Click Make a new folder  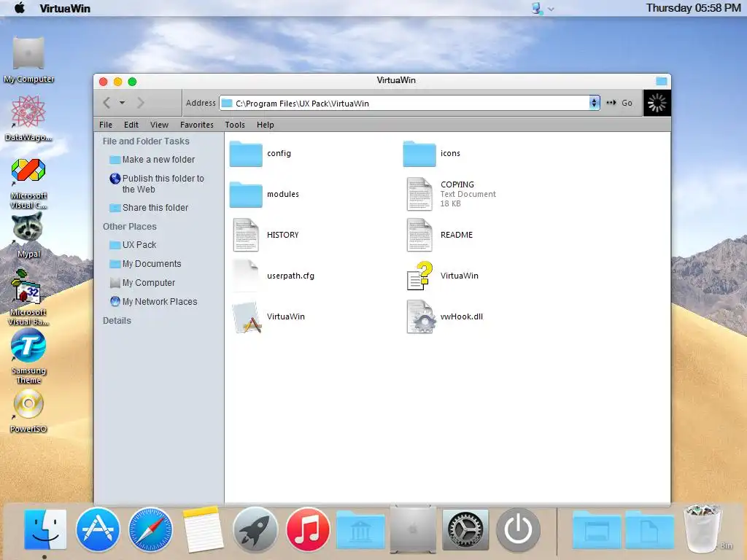tap(152, 160)
